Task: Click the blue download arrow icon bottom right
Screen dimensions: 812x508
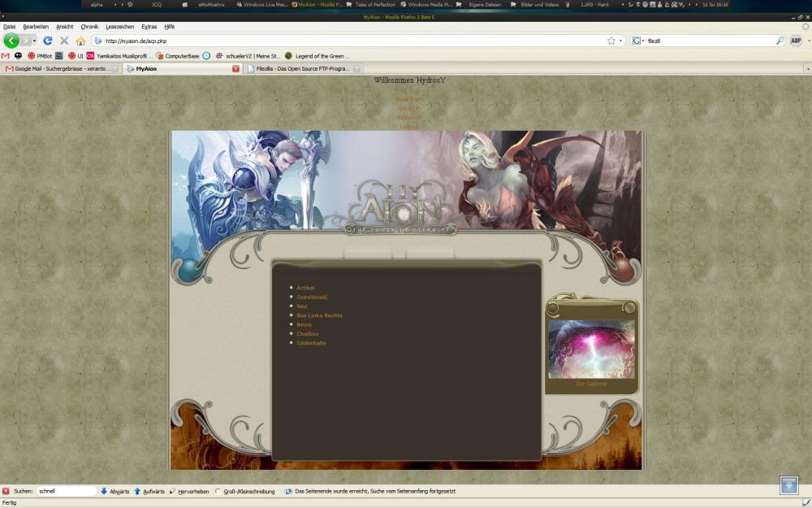Action: (789, 485)
